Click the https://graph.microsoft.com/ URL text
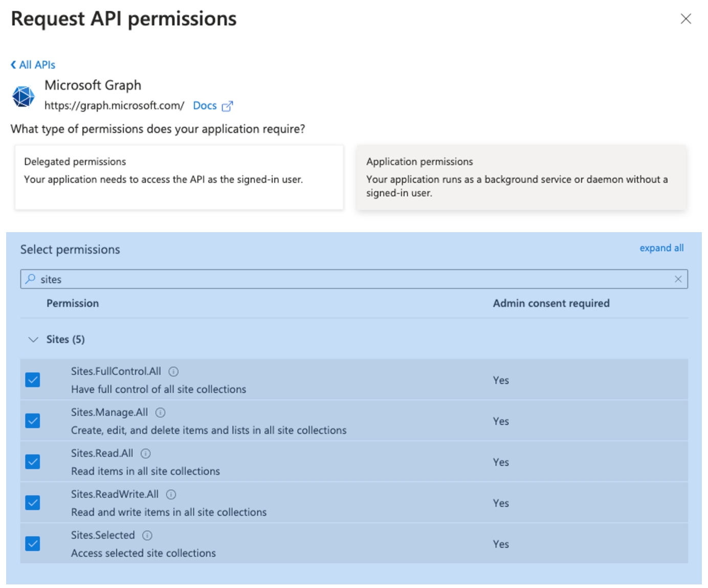The width and height of the screenshot is (708, 588). point(114,105)
